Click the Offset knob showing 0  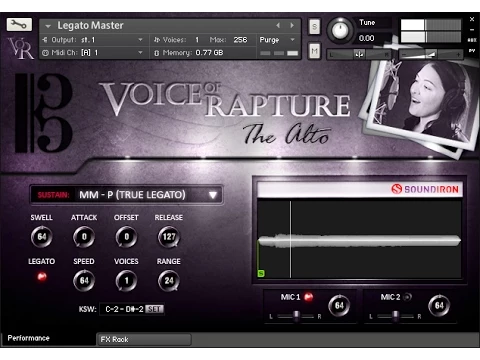[126, 237]
